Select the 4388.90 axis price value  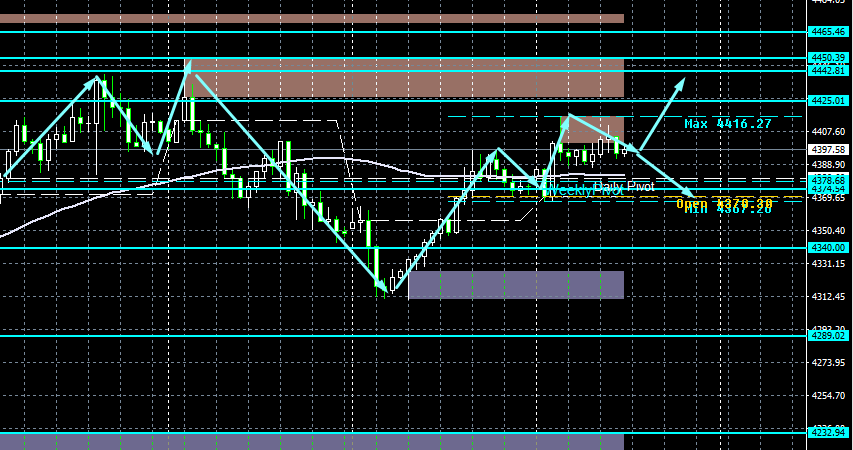[830, 164]
